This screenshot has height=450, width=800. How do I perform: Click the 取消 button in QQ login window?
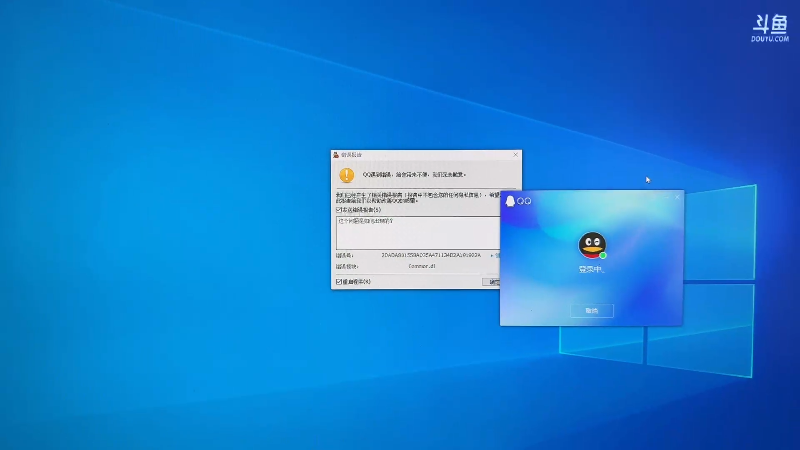point(592,311)
